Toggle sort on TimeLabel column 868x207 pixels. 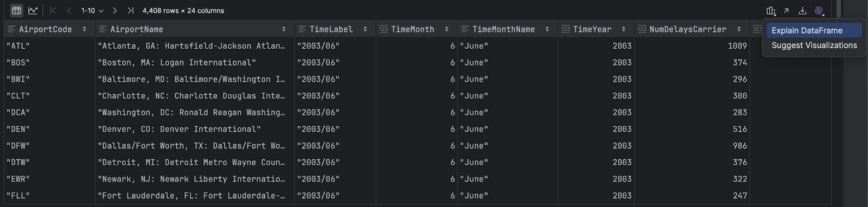[x=365, y=29]
